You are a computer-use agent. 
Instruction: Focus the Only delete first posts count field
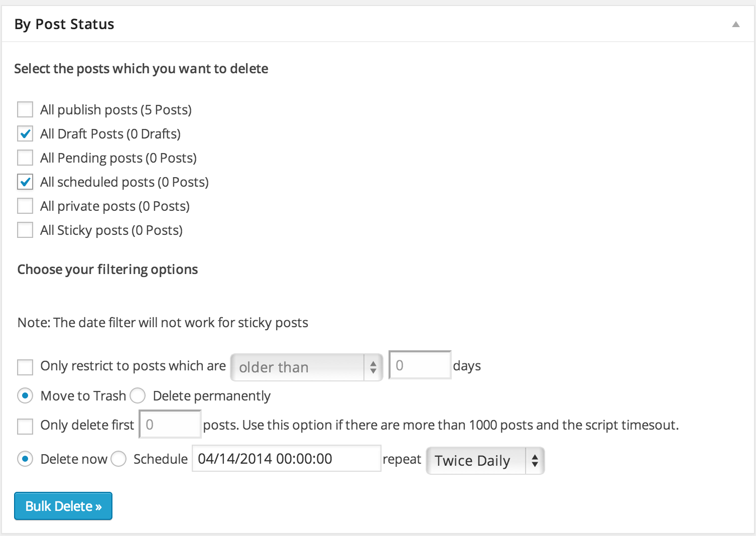(170, 425)
